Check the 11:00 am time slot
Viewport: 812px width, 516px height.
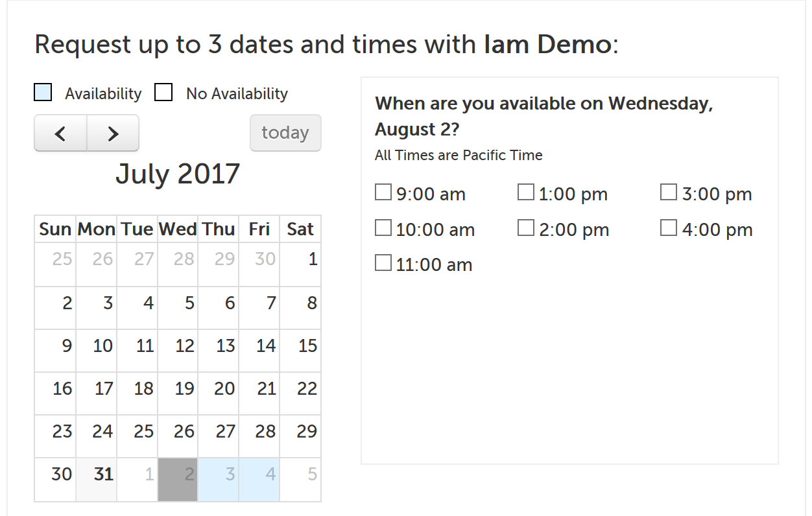[383, 262]
